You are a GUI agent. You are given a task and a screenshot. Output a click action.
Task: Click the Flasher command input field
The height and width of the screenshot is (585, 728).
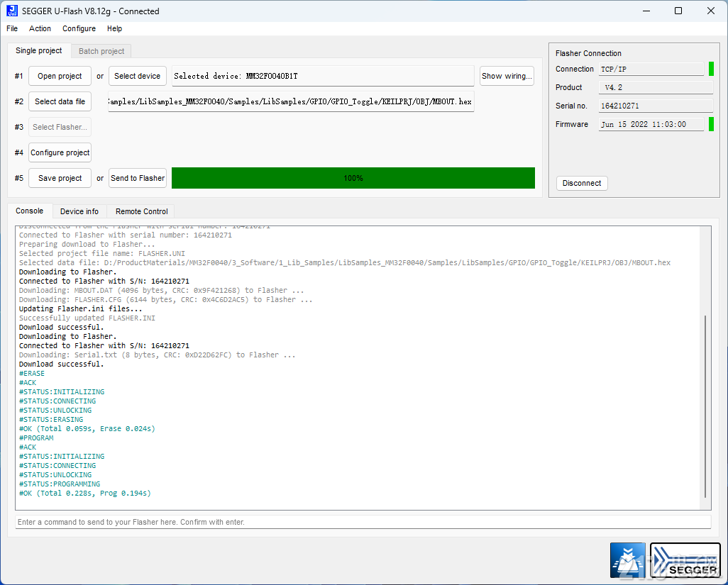point(363,522)
